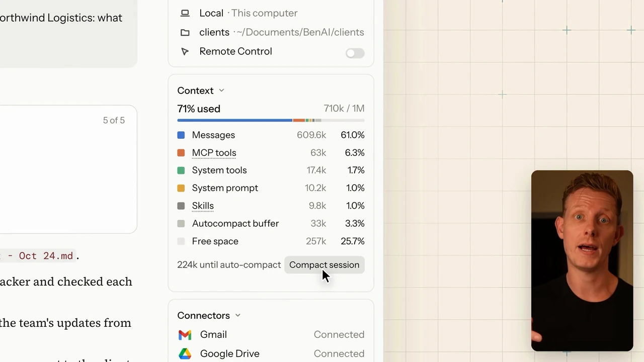644x362 pixels.
Task: Click the presenter webcam thumbnail
Action: 582,260
